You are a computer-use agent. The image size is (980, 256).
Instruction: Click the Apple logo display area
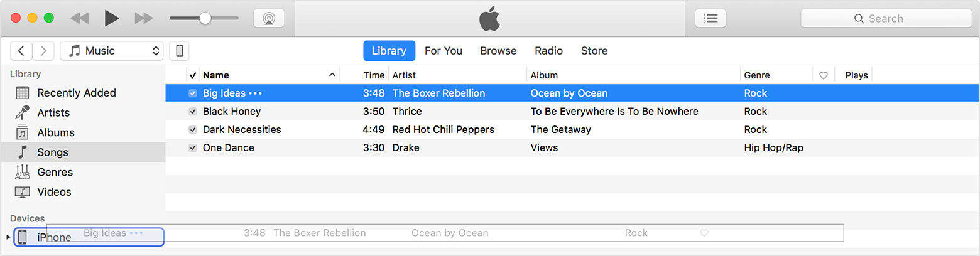click(x=489, y=19)
